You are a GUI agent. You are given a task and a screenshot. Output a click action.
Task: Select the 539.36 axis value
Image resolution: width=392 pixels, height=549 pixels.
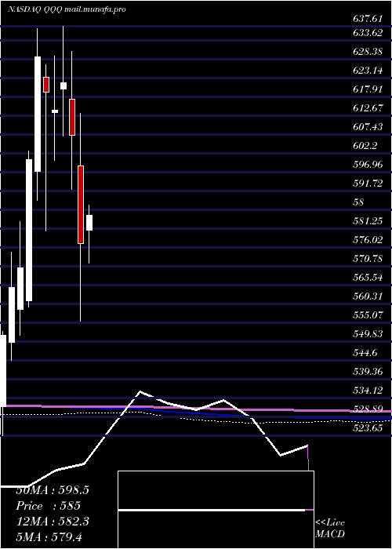[368, 372]
